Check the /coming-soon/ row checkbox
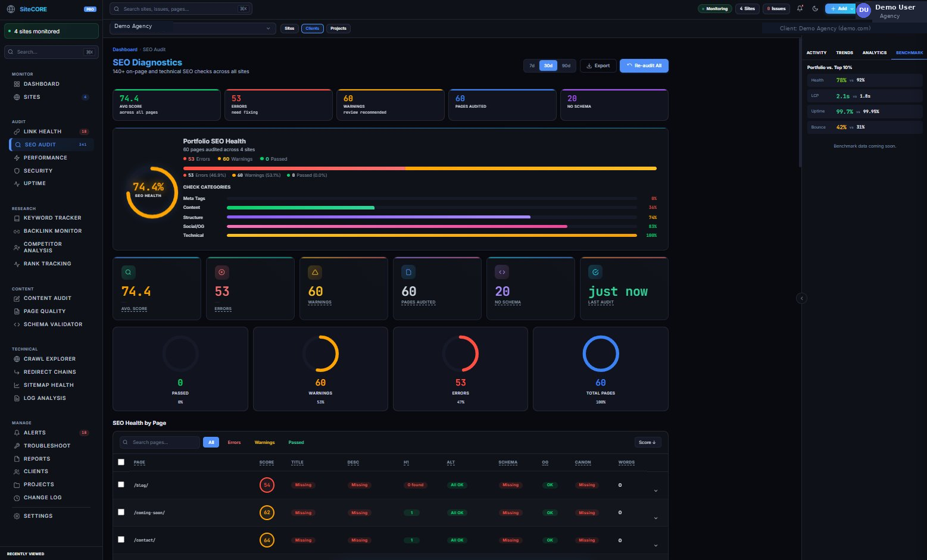 (121, 512)
